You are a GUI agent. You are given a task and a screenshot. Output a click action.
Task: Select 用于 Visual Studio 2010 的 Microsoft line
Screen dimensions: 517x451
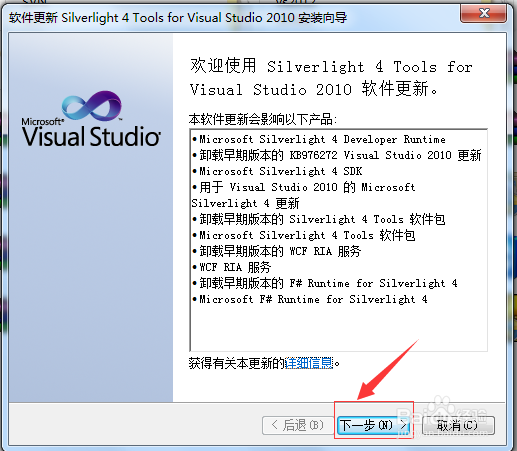(304, 187)
